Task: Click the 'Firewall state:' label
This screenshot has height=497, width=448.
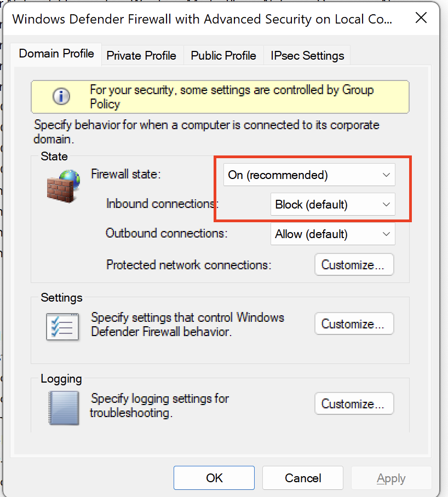Action: point(125,174)
